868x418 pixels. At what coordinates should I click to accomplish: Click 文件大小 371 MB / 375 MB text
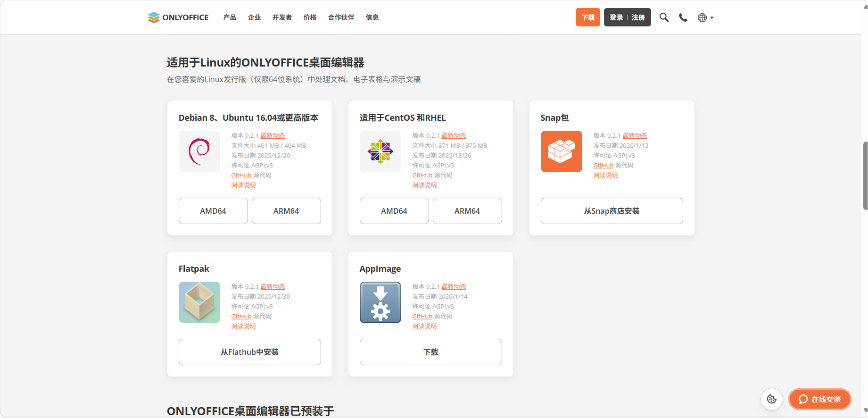(x=450, y=146)
